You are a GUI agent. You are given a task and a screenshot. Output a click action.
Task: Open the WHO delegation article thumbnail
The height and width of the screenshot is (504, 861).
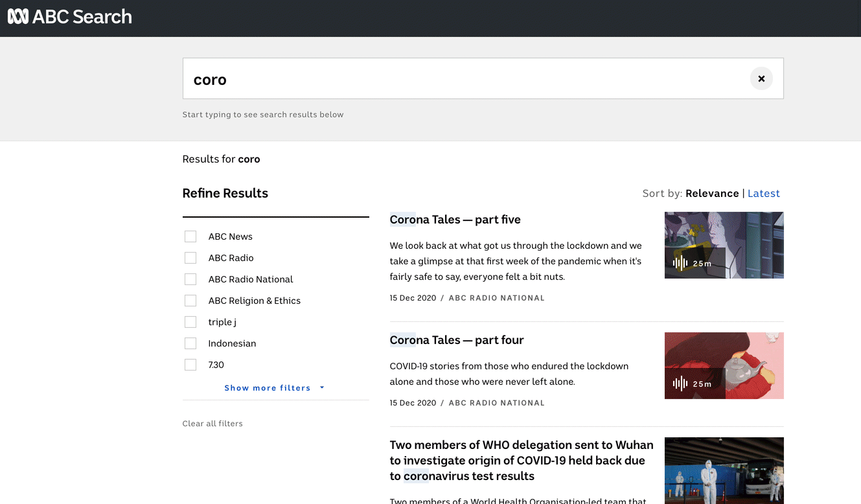pyautogui.click(x=724, y=470)
